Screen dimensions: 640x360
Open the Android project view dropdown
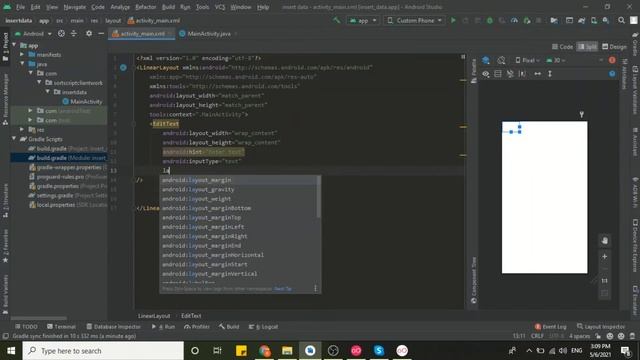[x=33, y=34]
